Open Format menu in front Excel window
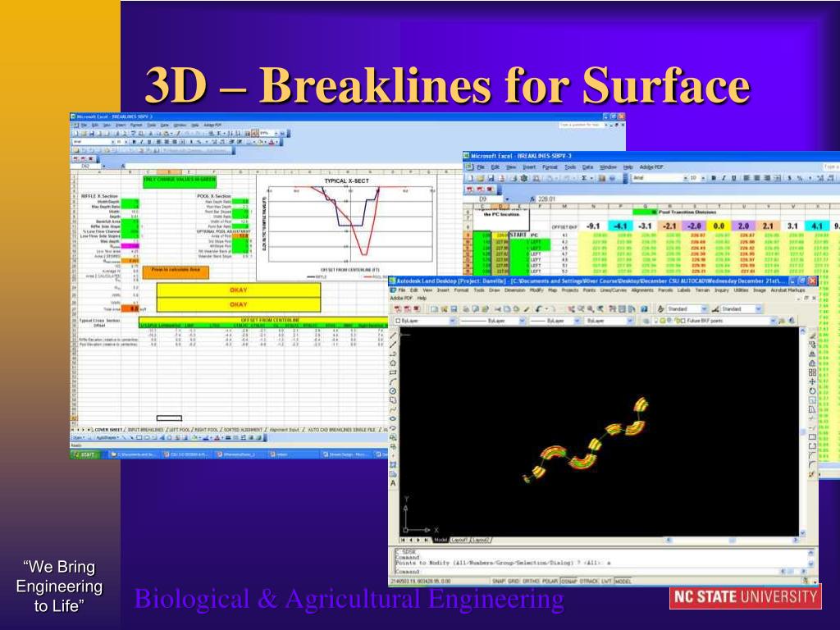Viewport: 840px width, 630px height. [x=550, y=167]
